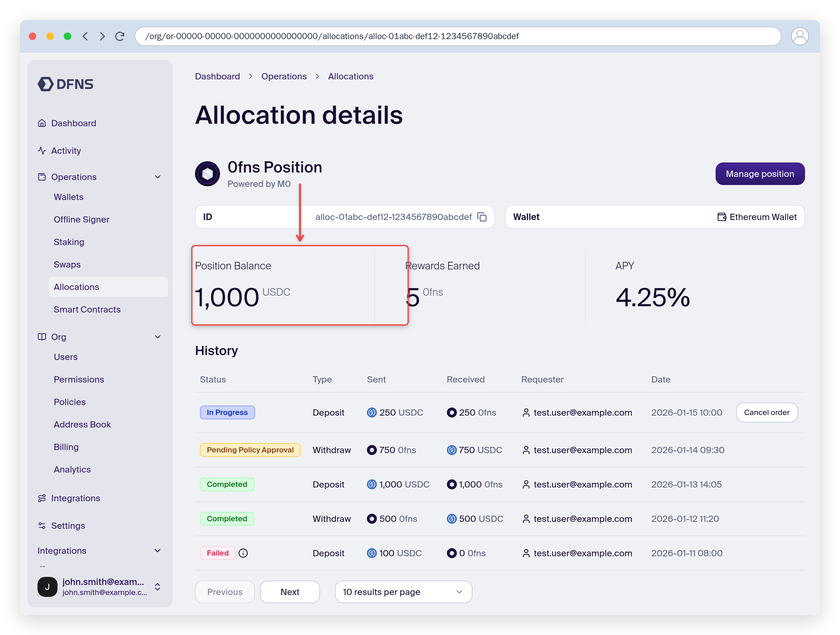Click the Pending Policy Approval badge
840x635 pixels.
point(250,450)
